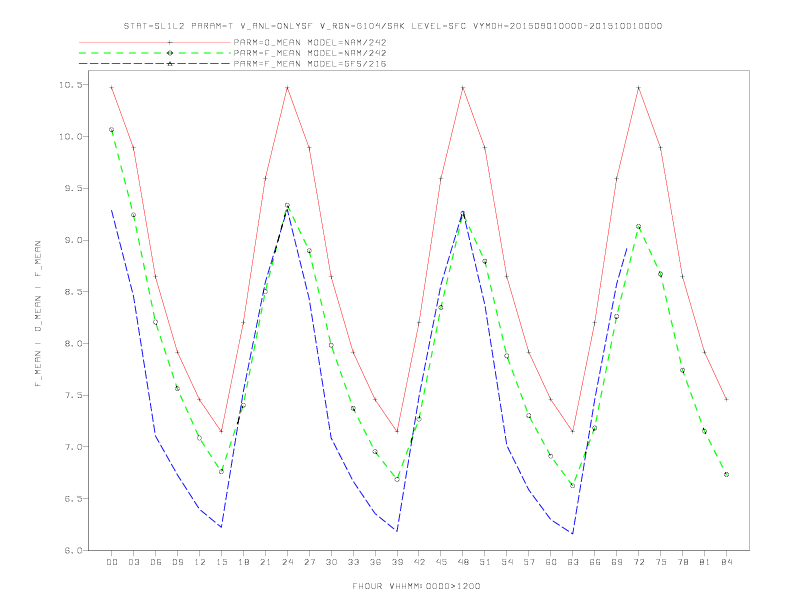792x612 pixels.
Task: Click x-axis tick label 78
Action: (683, 562)
